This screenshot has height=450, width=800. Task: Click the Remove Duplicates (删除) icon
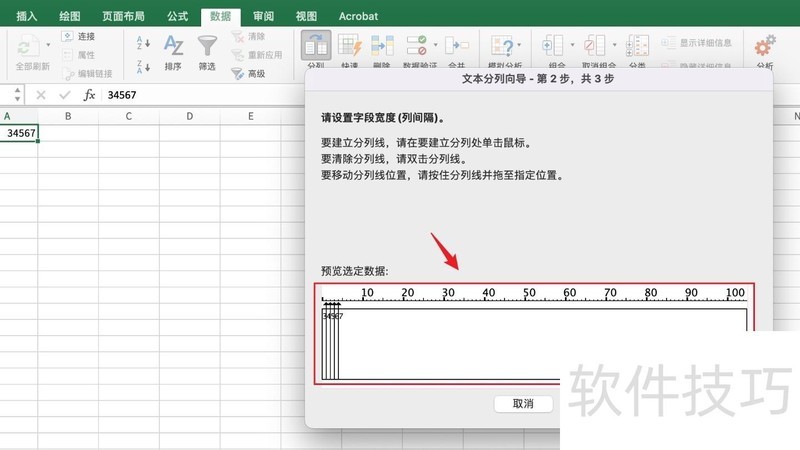(x=382, y=46)
